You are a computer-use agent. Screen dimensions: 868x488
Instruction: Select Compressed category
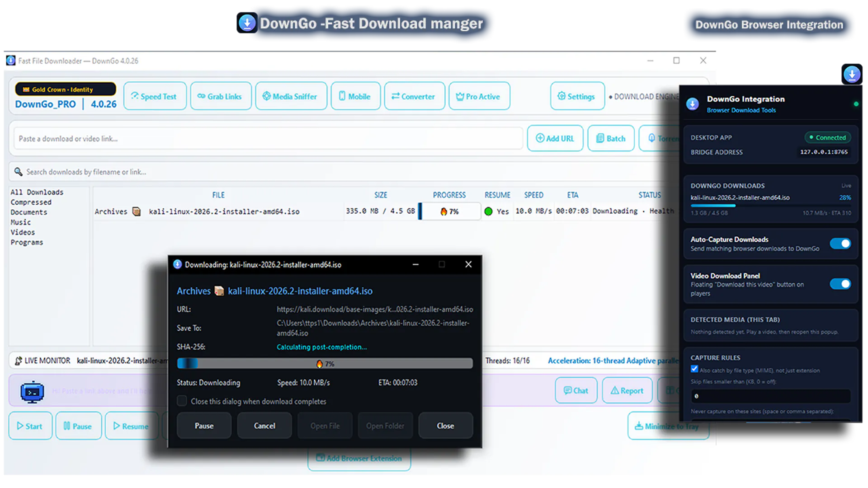(x=31, y=202)
